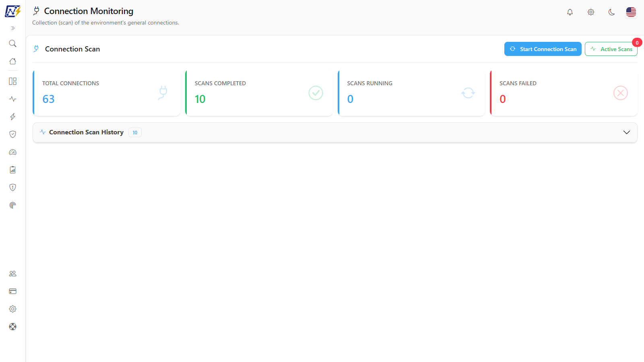644x362 pixels.
Task: Open the support lifebuoy icon in sidebar
Action: (x=13, y=327)
